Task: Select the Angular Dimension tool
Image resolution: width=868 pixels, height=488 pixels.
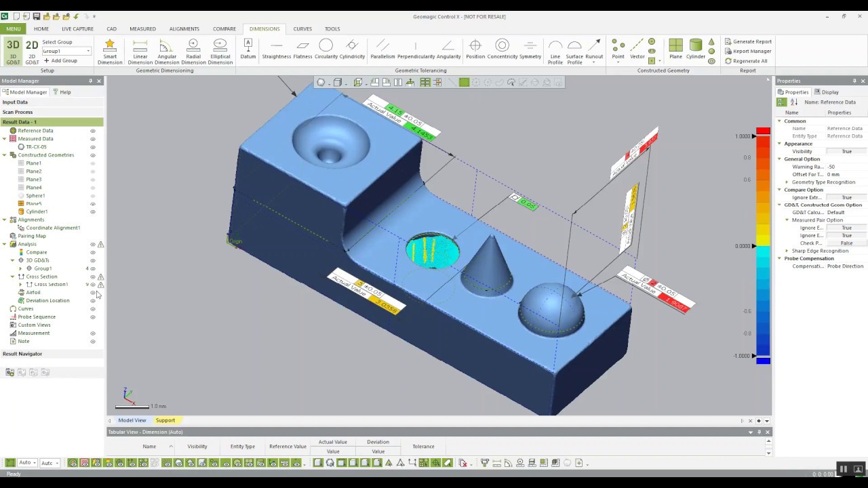Action: (167, 52)
